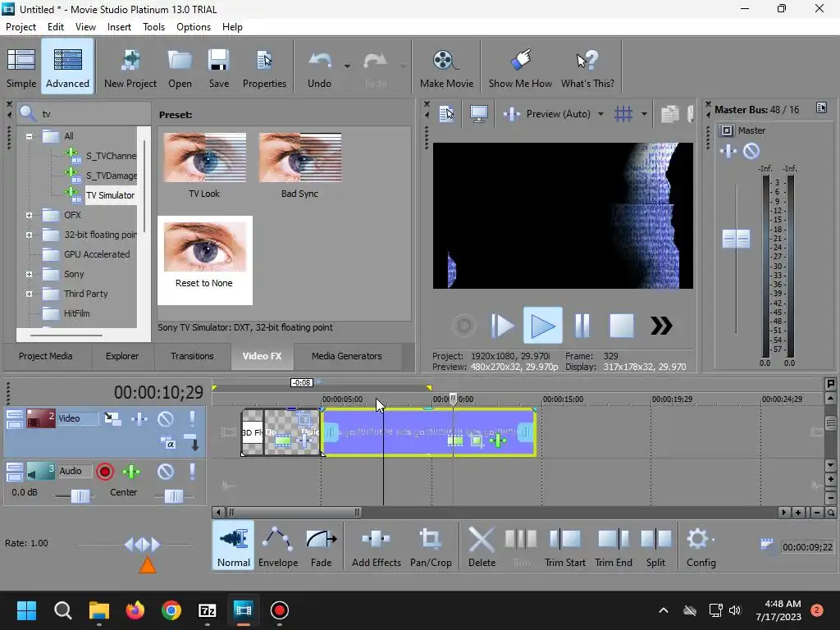Click the Audio track pan slider
Viewport: 840px width, 630px height.
point(174,496)
